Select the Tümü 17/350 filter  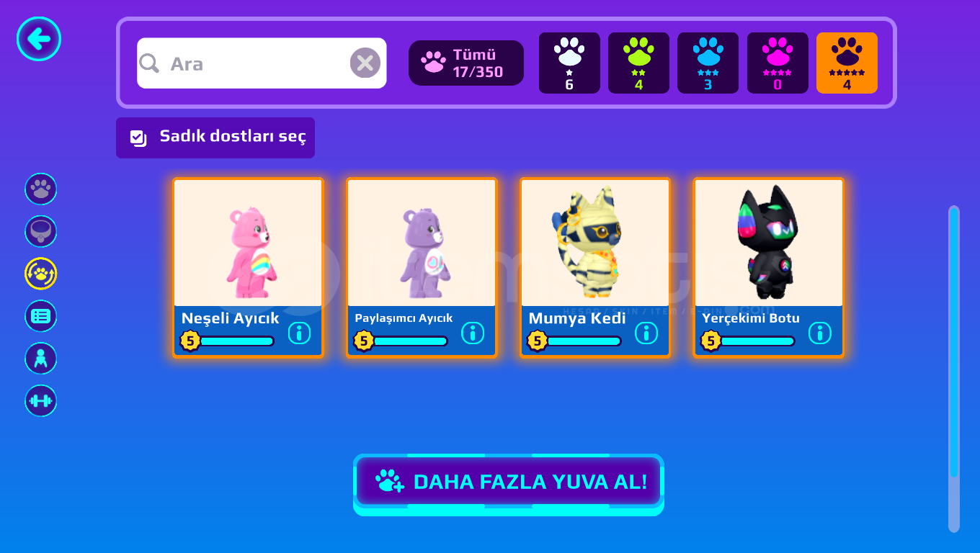point(466,63)
